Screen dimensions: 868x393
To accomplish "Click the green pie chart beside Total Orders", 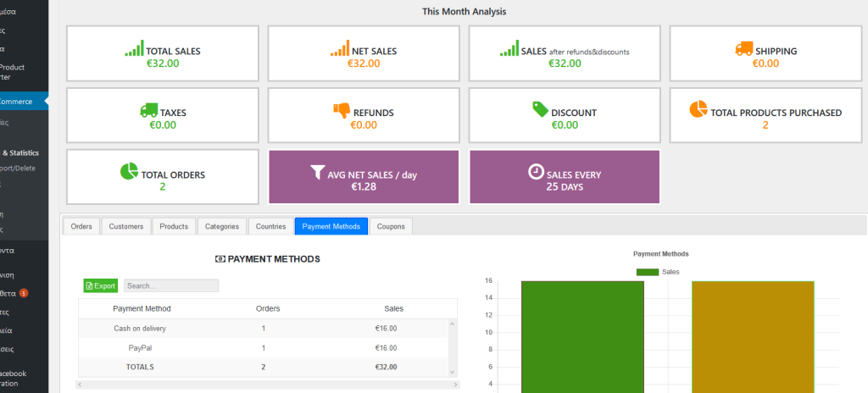I will 129,172.
